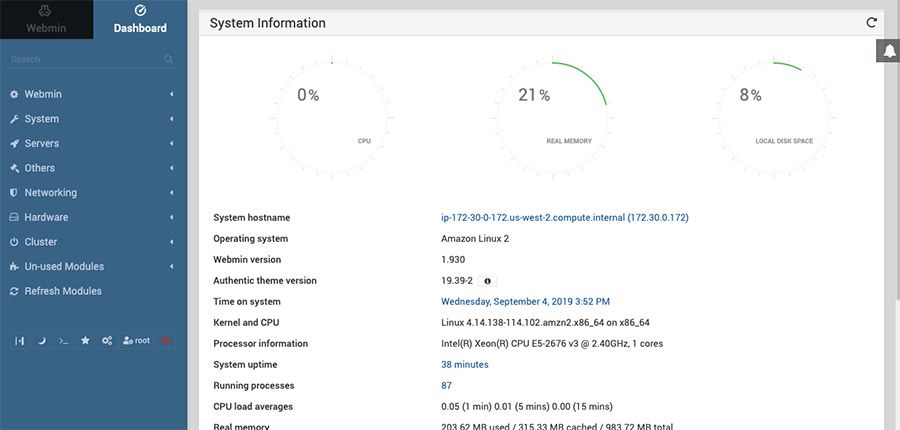
Task: Open theme configuration gears icon
Action: click(x=107, y=340)
